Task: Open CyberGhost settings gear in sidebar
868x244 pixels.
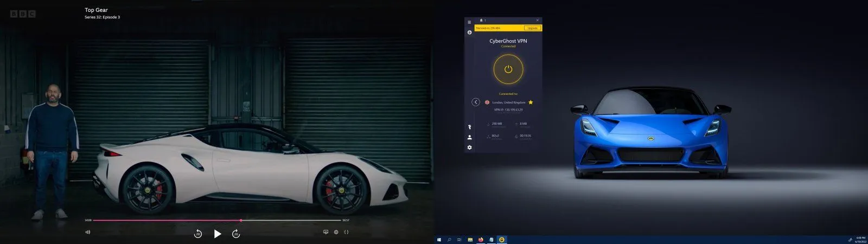Action: (x=469, y=147)
